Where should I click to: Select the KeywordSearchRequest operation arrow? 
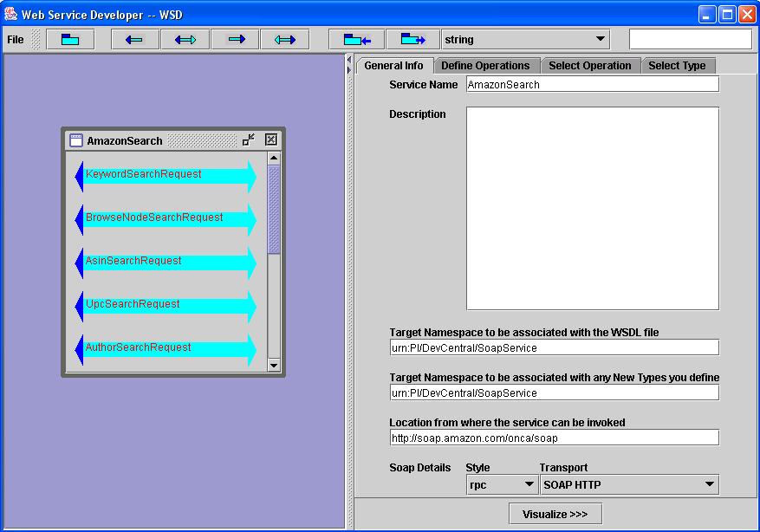tap(166, 176)
